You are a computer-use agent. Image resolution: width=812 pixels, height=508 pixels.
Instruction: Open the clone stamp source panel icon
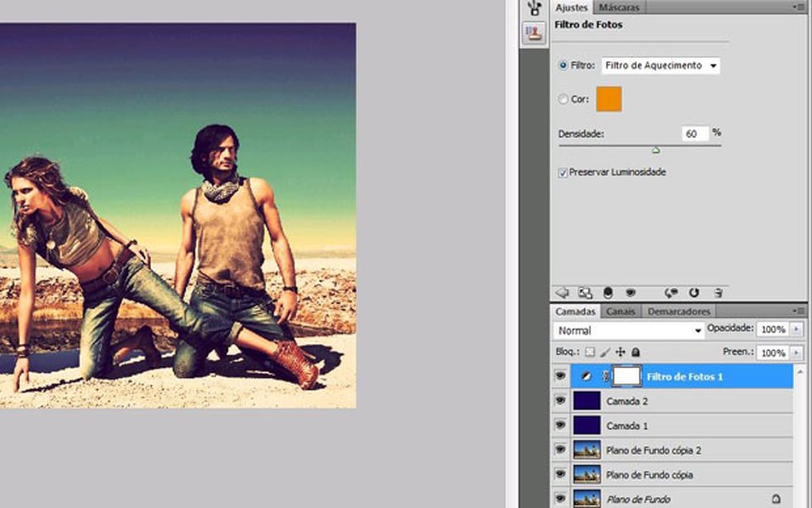pyautogui.click(x=534, y=34)
